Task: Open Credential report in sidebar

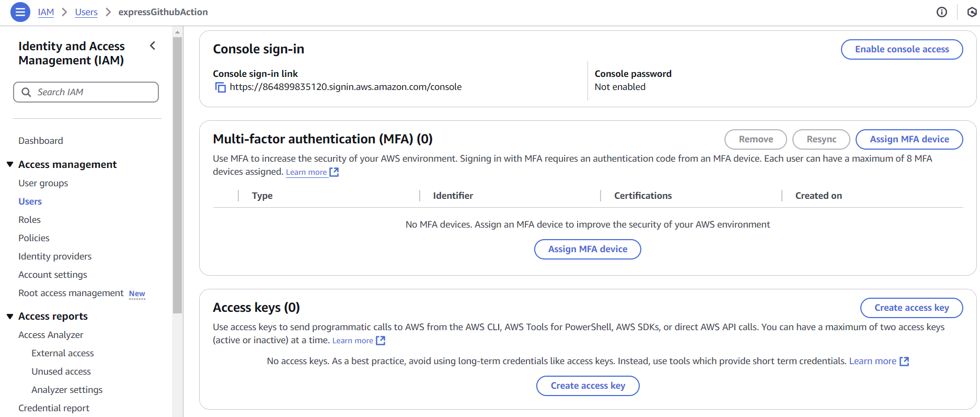Action: [x=54, y=408]
